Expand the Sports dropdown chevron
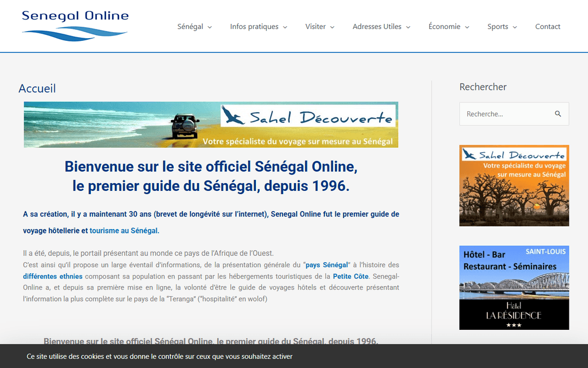Viewport: 588px width, 368px height. pos(515,27)
